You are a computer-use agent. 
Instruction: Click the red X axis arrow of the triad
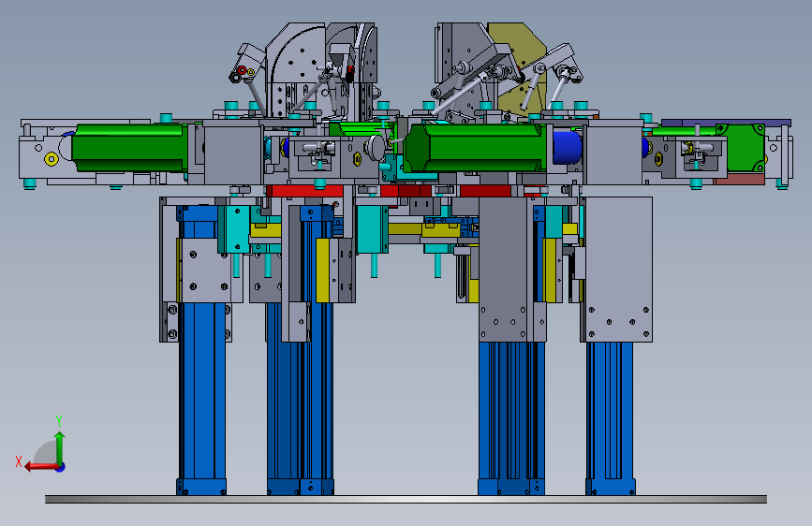[42, 467]
